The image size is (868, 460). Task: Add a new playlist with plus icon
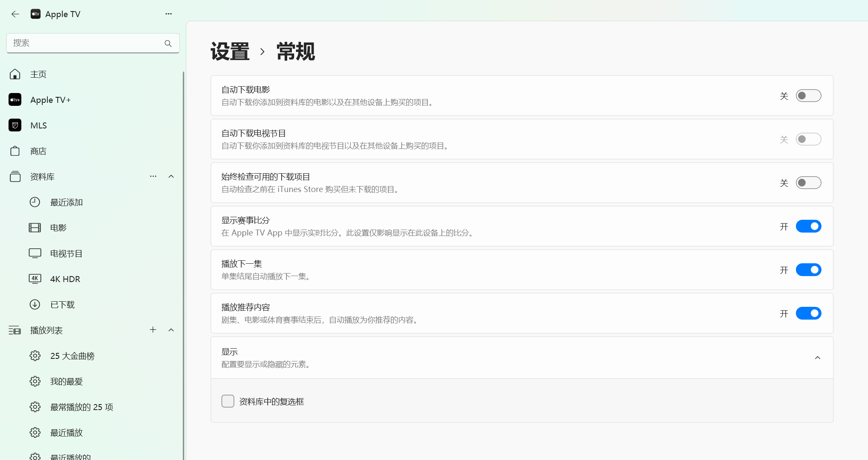click(153, 330)
